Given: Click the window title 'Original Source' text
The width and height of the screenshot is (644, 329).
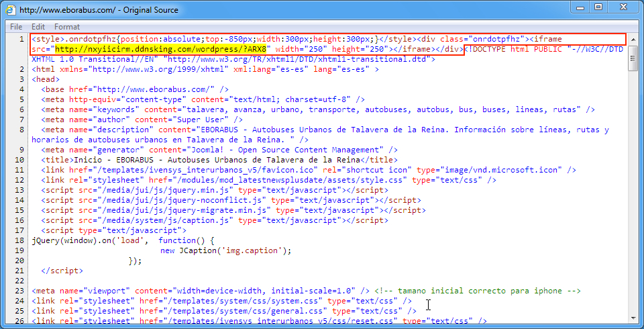Looking at the screenshot, I should coord(151,10).
